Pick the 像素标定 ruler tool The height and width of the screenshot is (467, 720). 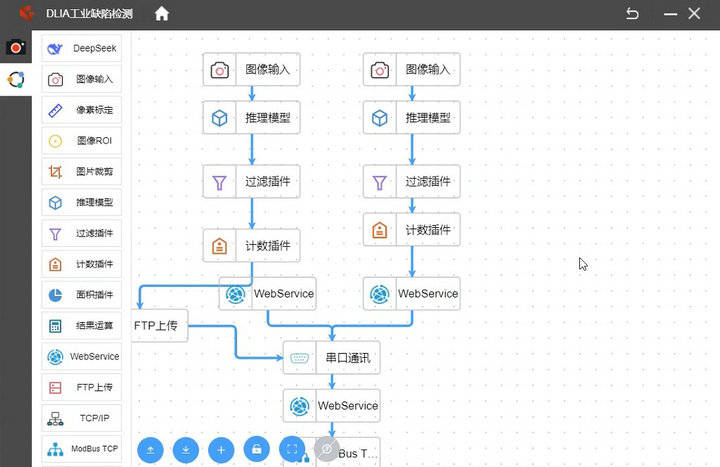(81, 110)
